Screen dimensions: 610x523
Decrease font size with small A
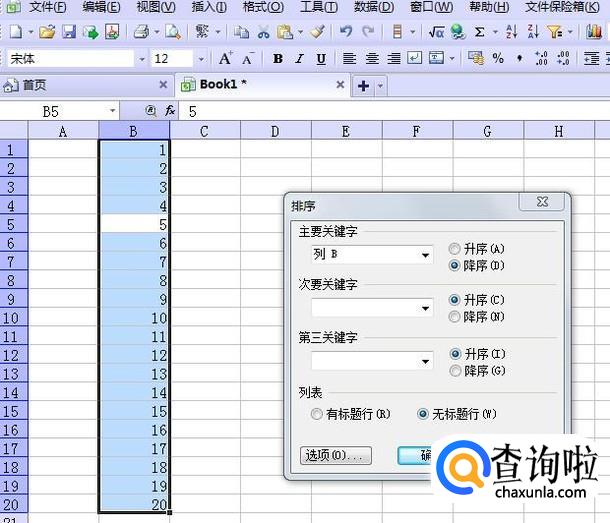coord(247,59)
